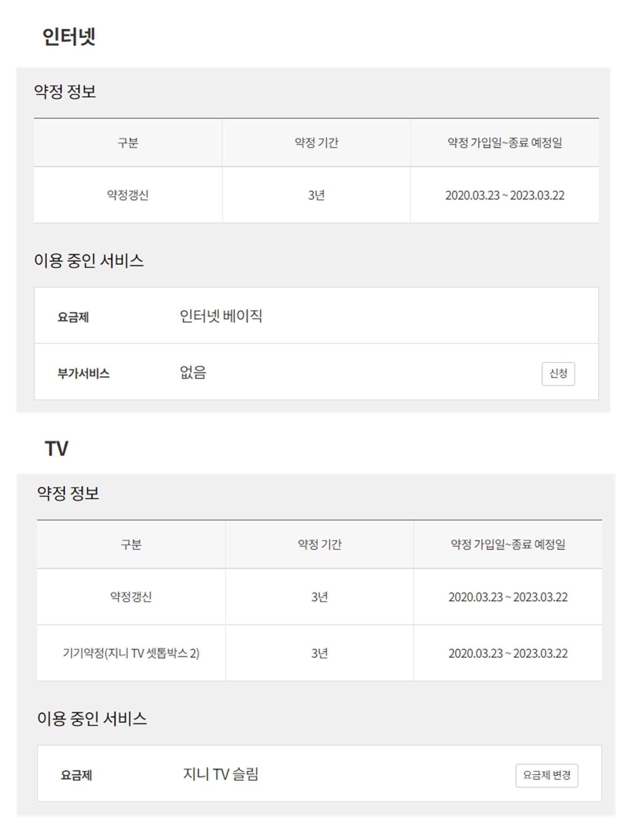The image size is (631, 840).
Task: Click 약정갱신 cell in the 인터넷 table
Action: tap(128, 195)
